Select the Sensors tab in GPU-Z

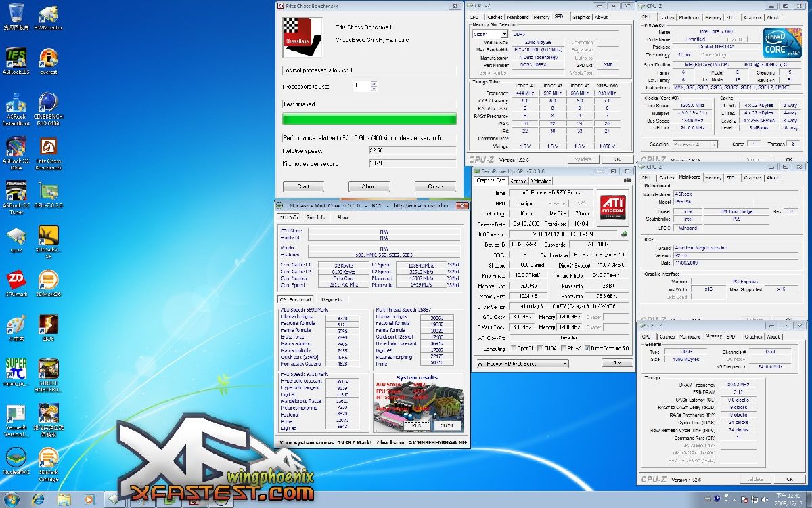(519, 182)
